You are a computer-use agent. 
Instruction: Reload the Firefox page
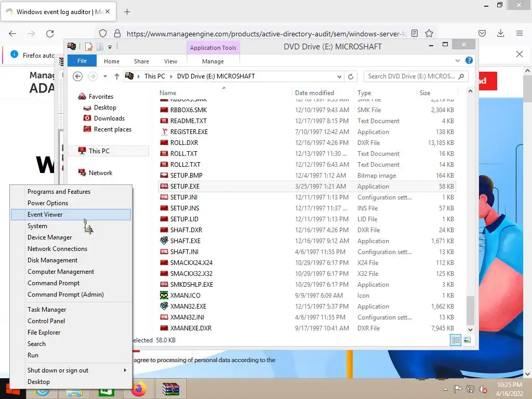[x=50, y=34]
